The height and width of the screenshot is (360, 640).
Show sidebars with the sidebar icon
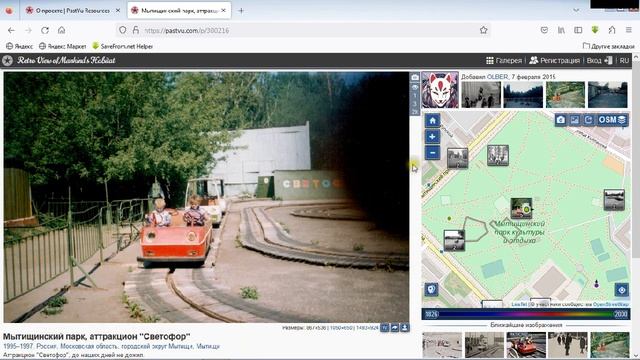(578, 30)
